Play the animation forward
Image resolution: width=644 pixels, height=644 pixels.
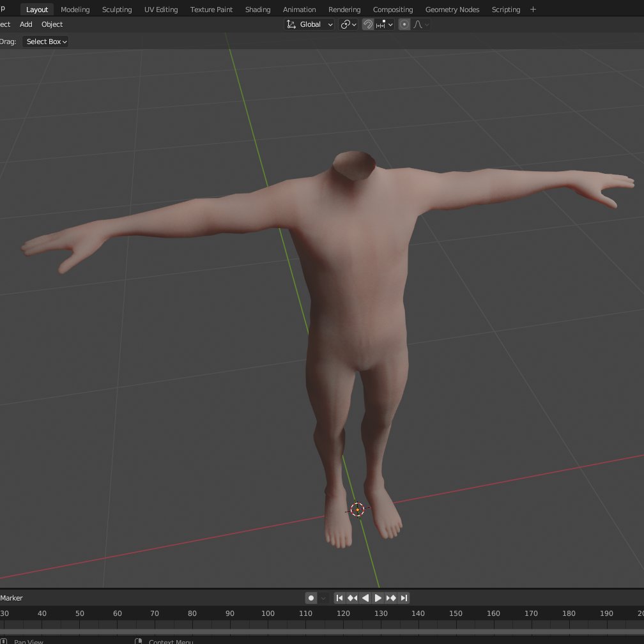pyautogui.click(x=378, y=598)
